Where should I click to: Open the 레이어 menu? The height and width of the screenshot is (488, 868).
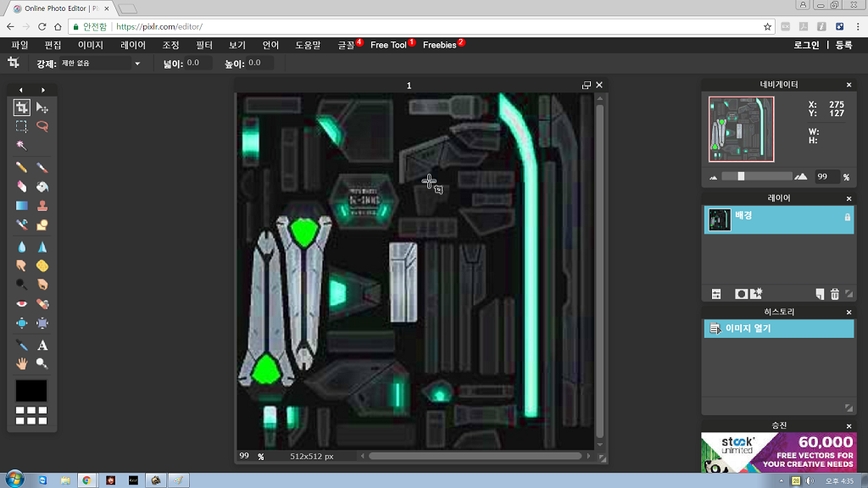[133, 45]
